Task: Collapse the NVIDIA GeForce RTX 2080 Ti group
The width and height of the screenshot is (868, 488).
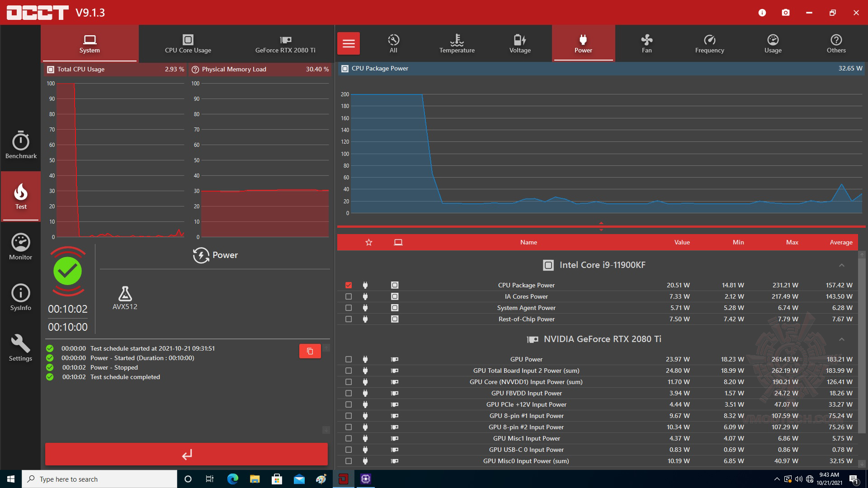Action: 841,339
